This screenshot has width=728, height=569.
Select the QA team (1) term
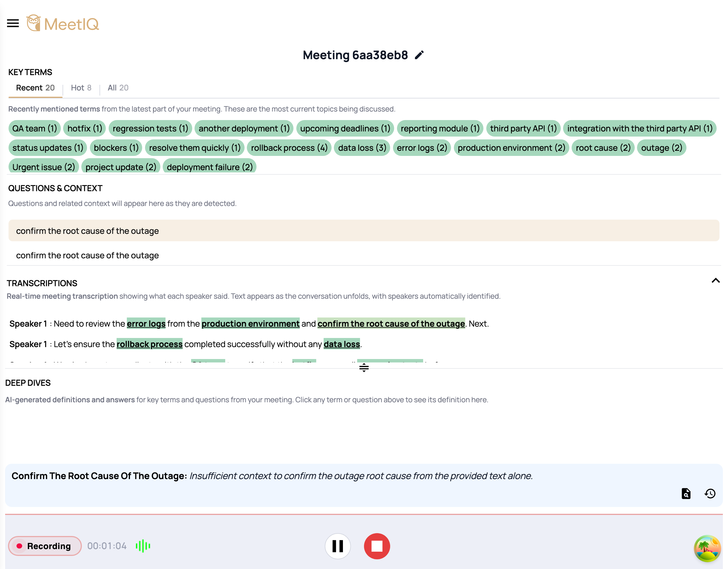point(35,128)
